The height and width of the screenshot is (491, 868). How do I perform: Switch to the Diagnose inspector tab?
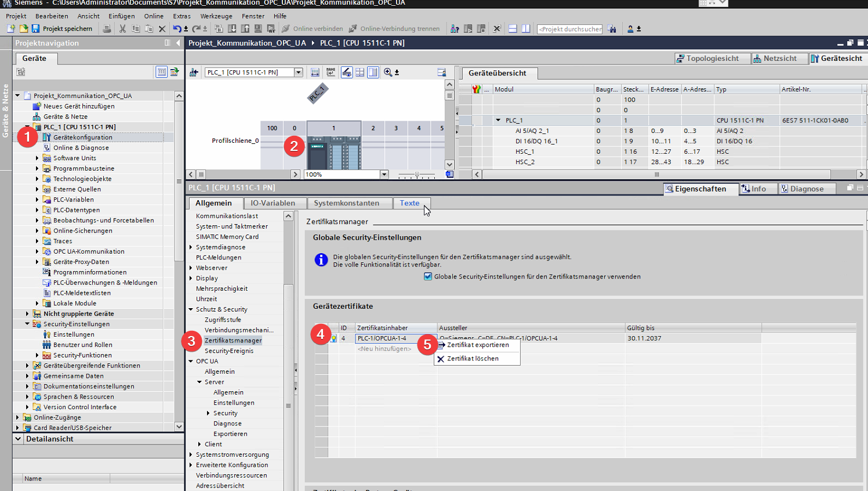click(807, 189)
